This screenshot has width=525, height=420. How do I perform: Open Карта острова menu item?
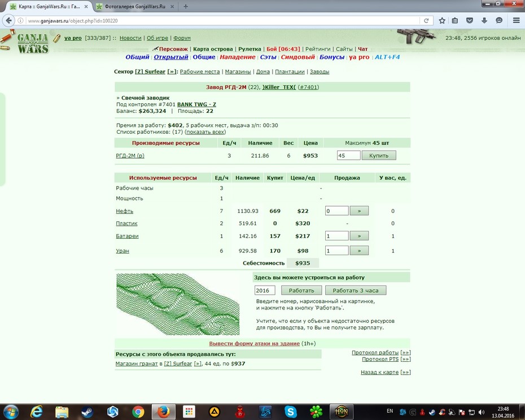click(213, 49)
